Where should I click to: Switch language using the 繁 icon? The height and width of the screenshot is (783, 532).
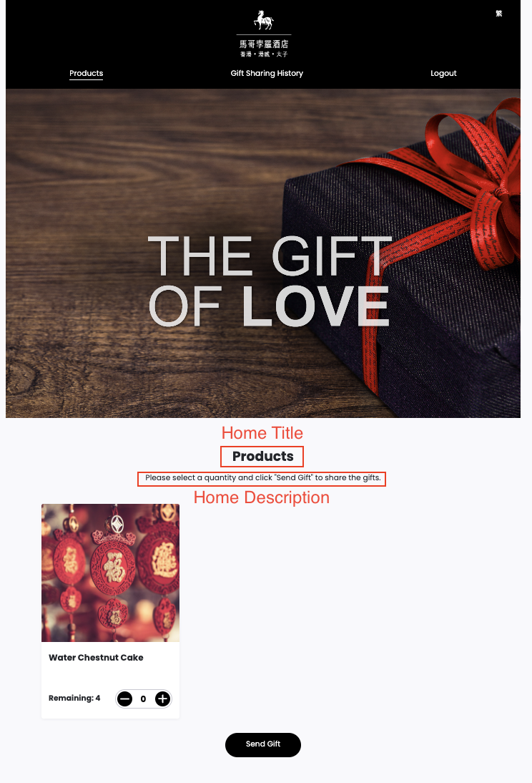coord(498,14)
